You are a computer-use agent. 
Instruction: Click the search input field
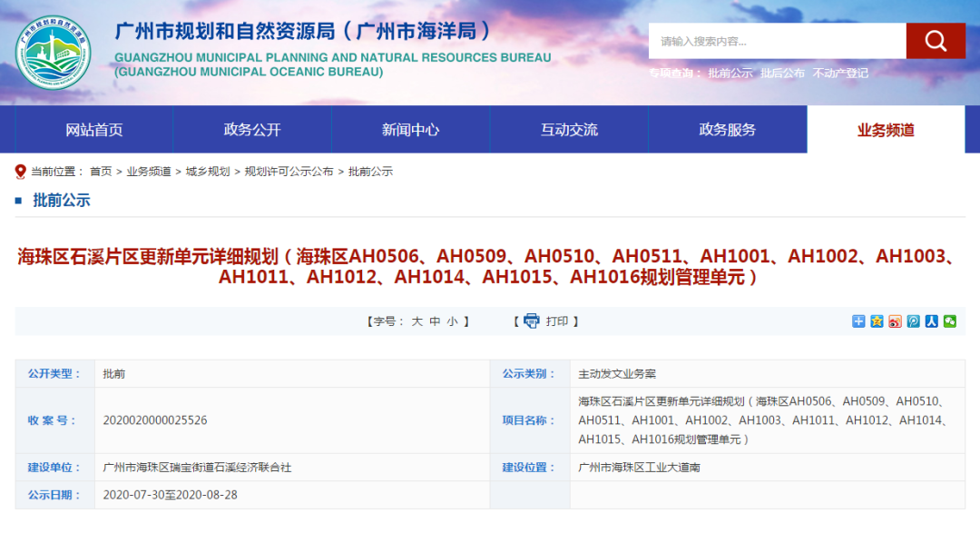click(778, 41)
